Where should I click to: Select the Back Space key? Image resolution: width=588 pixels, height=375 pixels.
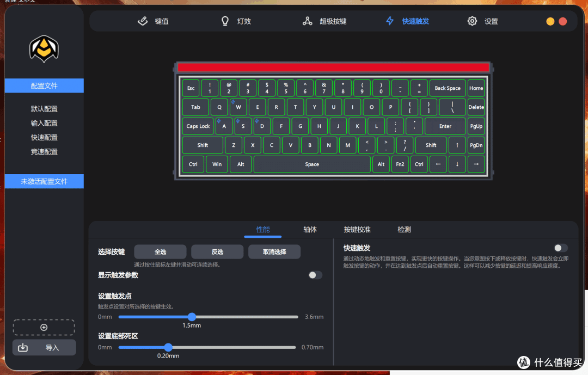coord(448,88)
